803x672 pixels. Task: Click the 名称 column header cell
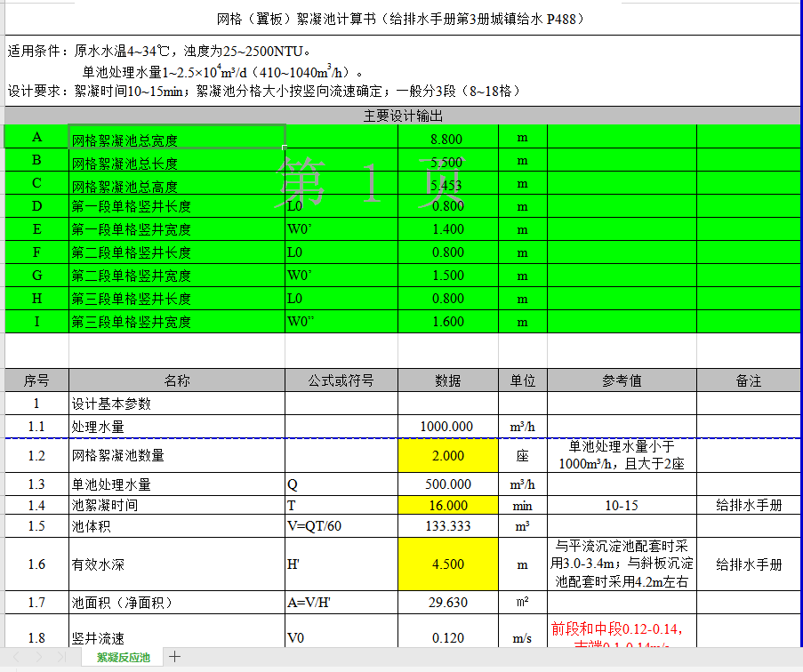[x=177, y=380]
